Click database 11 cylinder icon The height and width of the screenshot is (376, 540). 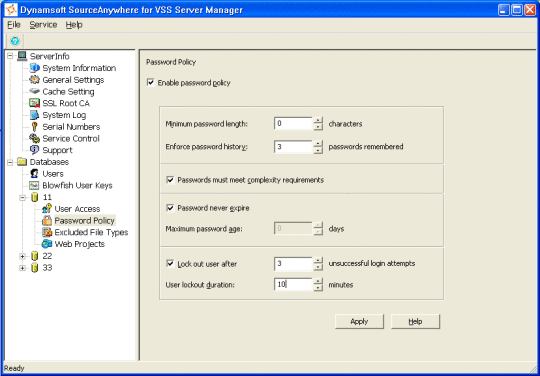pyautogui.click(x=34, y=197)
